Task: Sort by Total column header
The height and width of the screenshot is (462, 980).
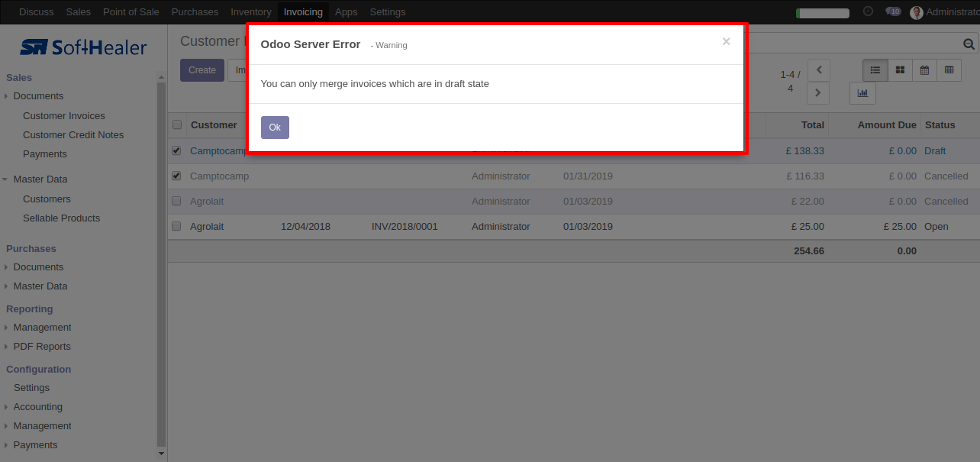Action: 812,124
